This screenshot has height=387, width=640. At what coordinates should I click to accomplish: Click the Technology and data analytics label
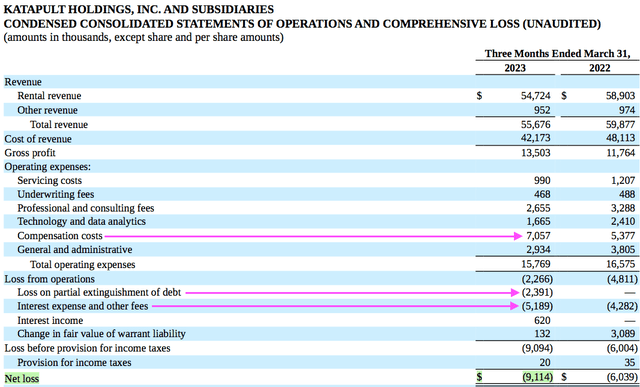pos(81,222)
